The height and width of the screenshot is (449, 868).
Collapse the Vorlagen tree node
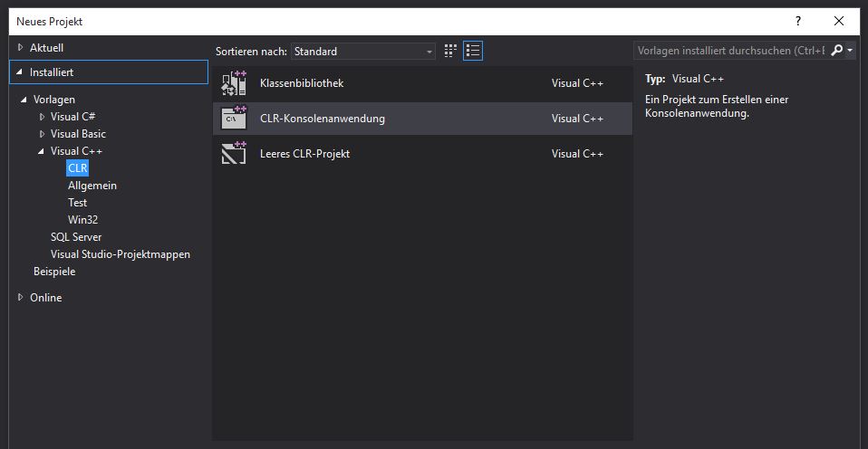click(x=24, y=100)
